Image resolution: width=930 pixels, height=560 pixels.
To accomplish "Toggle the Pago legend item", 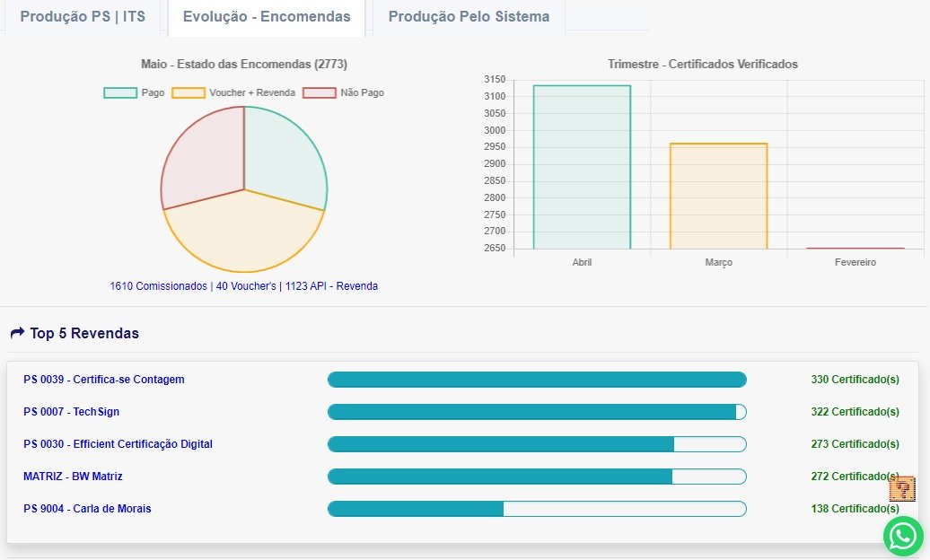I will [135, 92].
